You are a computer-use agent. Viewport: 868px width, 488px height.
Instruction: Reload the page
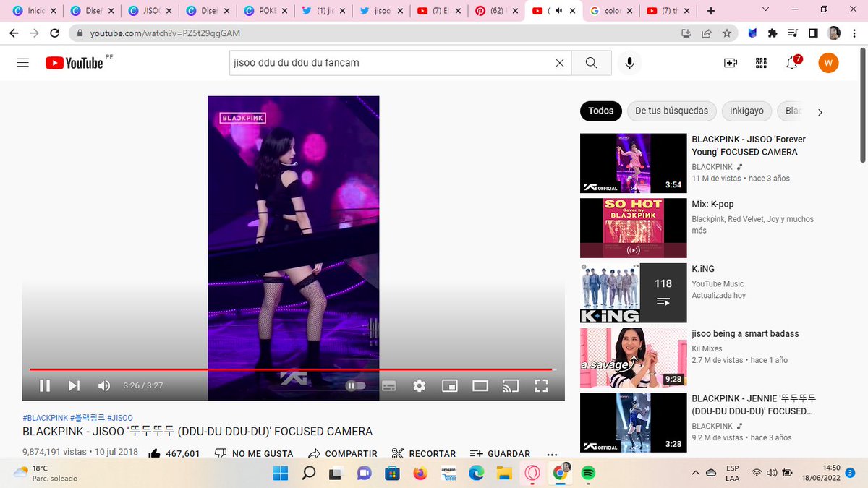(x=55, y=33)
